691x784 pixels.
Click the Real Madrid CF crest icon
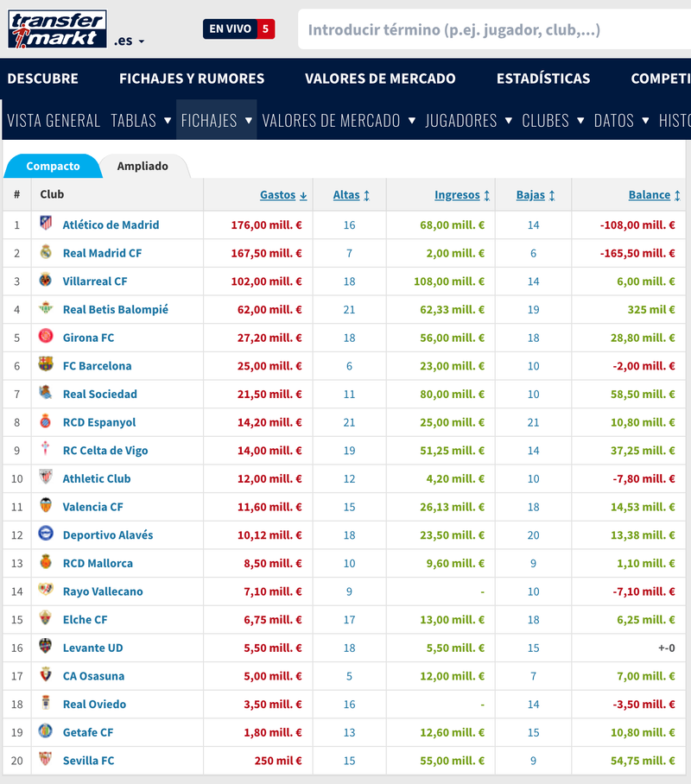46,253
